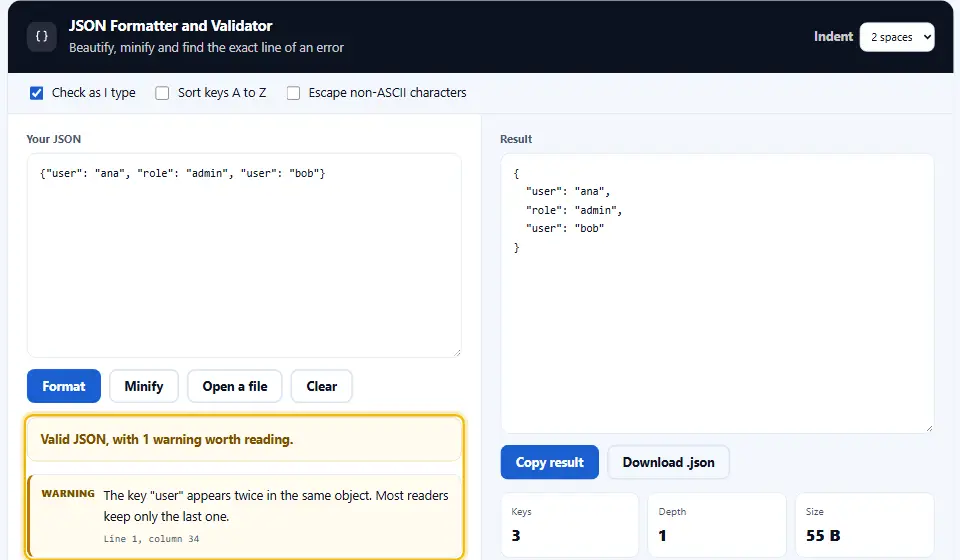Image resolution: width=960 pixels, height=560 pixels.
Task: Click the 'Result' label
Action: [x=516, y=139]
